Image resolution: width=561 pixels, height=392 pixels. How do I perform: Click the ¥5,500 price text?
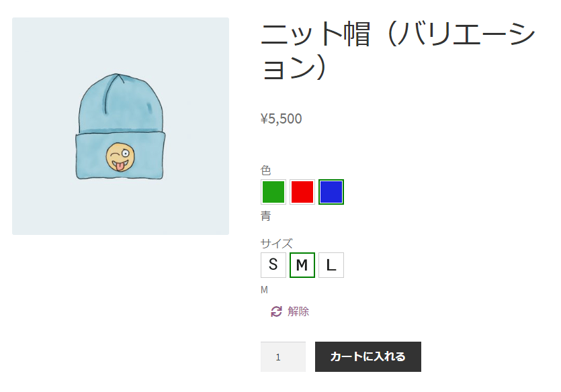point(282,119)
